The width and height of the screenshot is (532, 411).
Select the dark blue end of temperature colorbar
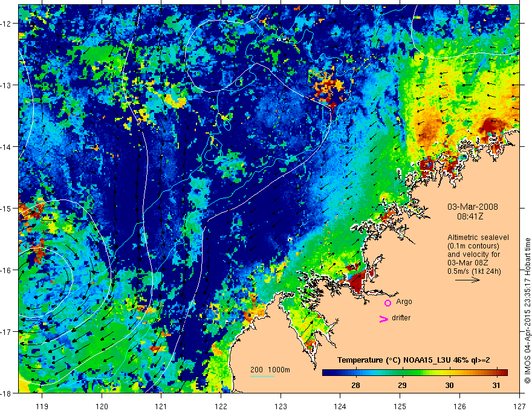[x=328, y=373]
